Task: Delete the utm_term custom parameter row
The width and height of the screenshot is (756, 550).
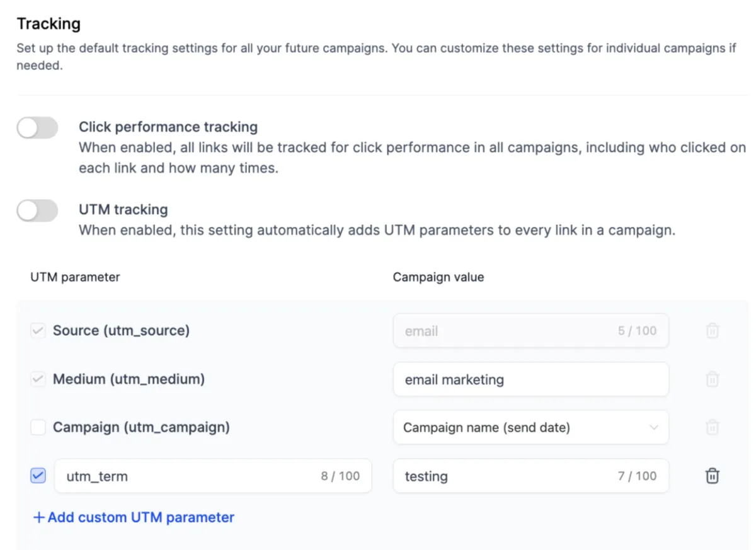Action: click(x=712, y=476)
